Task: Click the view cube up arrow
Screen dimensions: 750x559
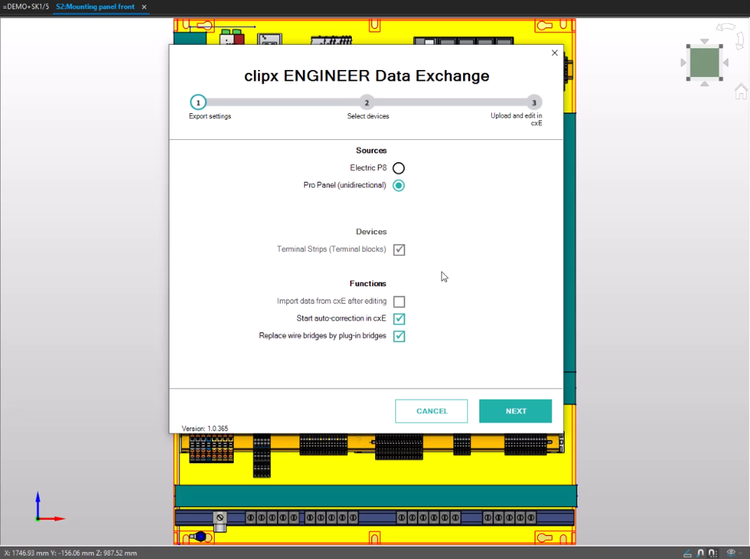Action: (705, 43)
